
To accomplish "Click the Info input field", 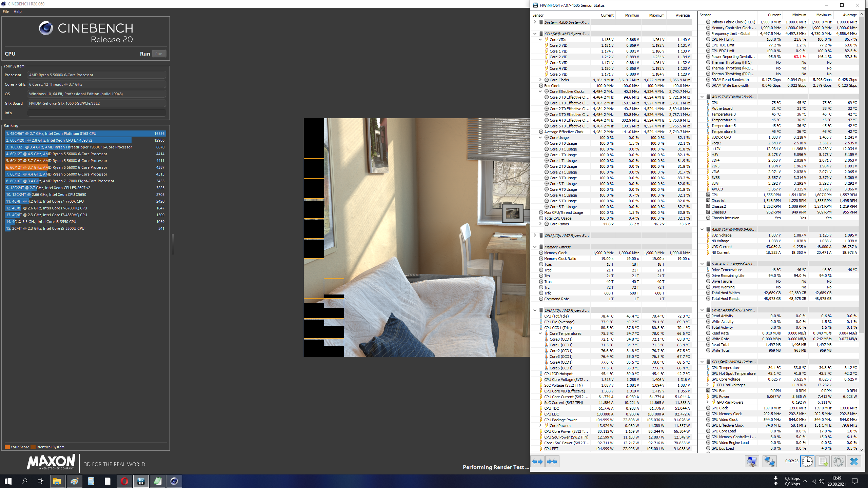I will 97,113.
